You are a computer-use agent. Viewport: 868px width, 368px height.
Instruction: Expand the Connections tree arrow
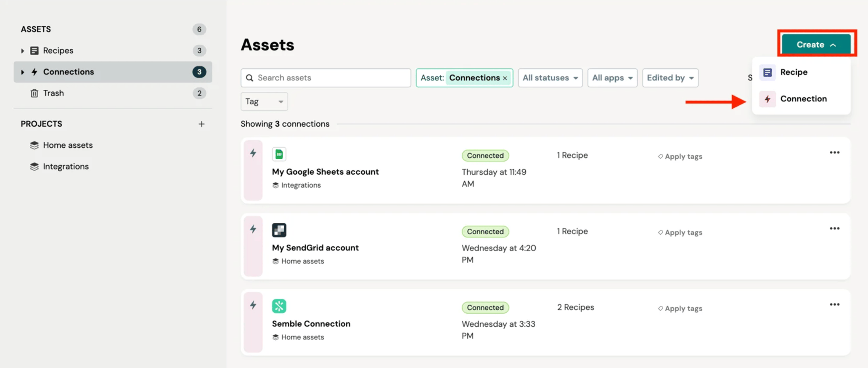(22, 72)
